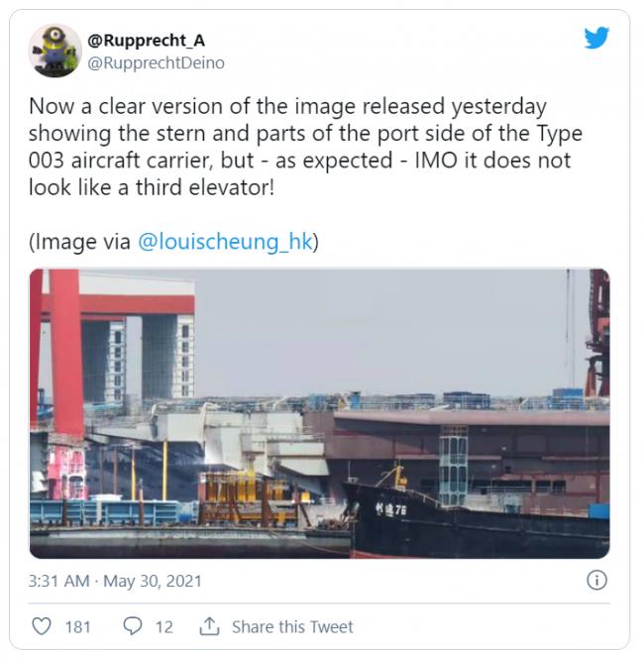This screenshot has width=644, height=658.
Task: Click the share arrow icon
Action: 209,626
